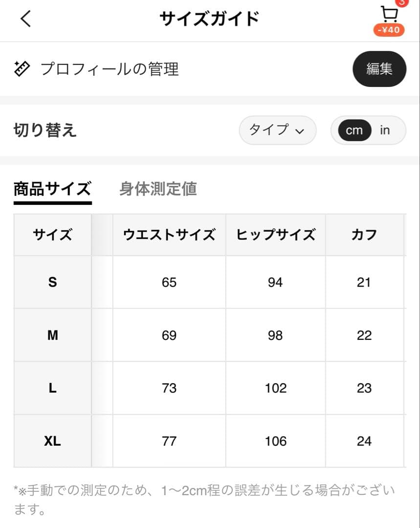Select the S size row
The width and height of the screenshot is (420, 528).
[x=52, y=282]
